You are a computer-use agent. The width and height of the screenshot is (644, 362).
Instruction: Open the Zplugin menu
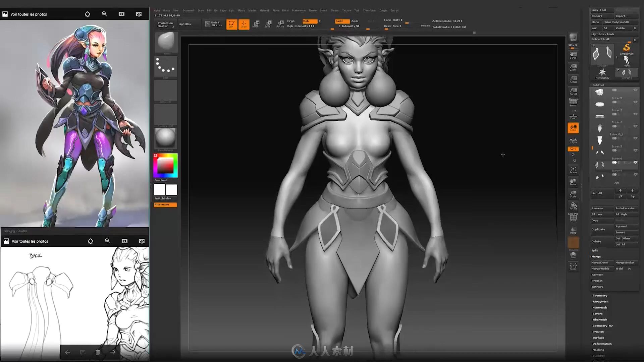(383, 10)
